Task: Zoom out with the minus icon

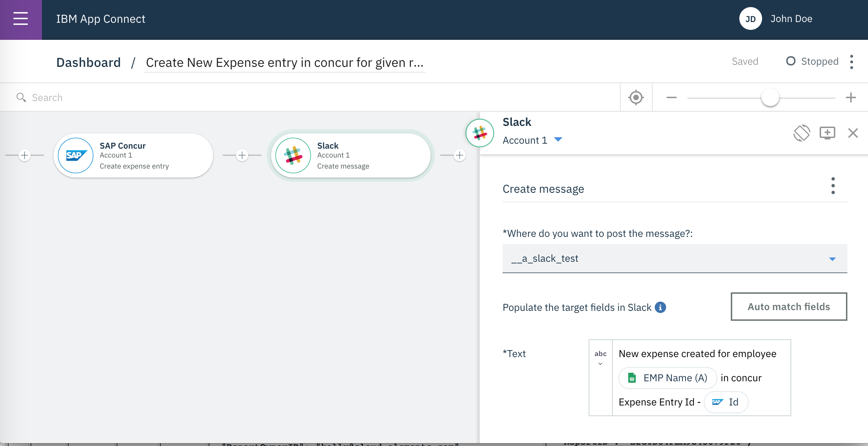Action: pos(671,97)
